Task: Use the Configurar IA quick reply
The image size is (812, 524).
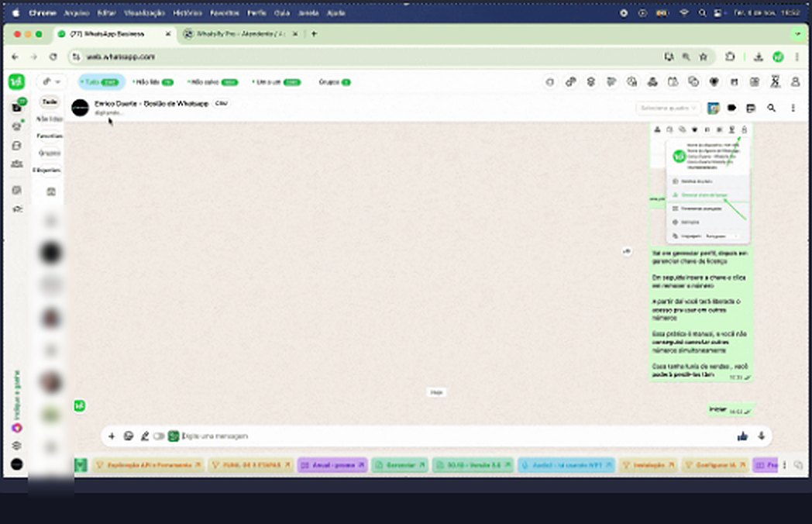Action: tap(716, 465)
